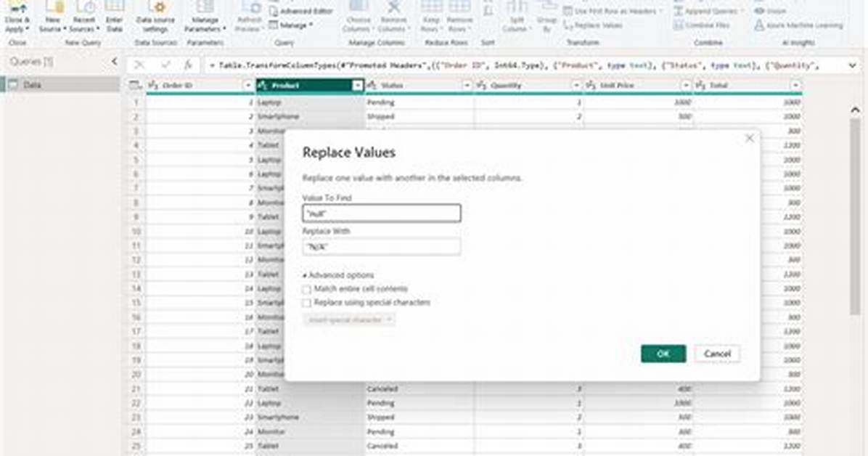Click the Remove Rows icon
The image size is (868, 456).
459,17
